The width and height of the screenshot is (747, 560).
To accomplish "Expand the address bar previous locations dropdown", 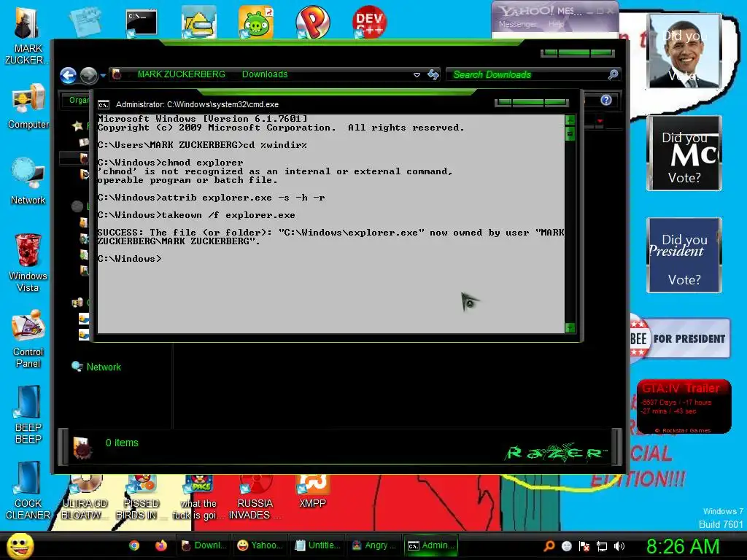I will tap(417, 75).
